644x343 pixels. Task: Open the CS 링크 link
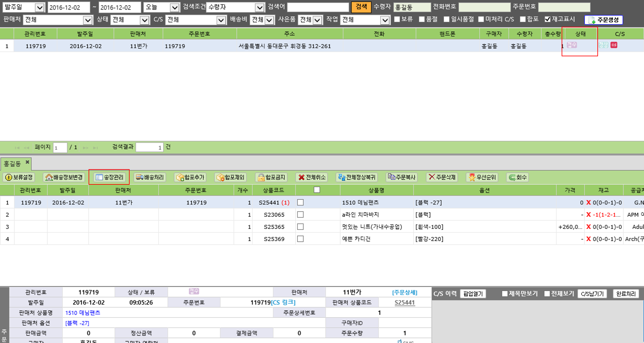pos(283,302)
